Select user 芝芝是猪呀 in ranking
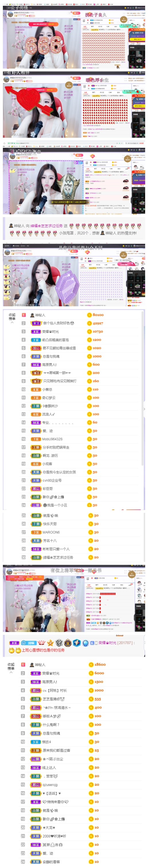Screen dimensions: 148x868 pyautogui.click(x=53, y=699)
